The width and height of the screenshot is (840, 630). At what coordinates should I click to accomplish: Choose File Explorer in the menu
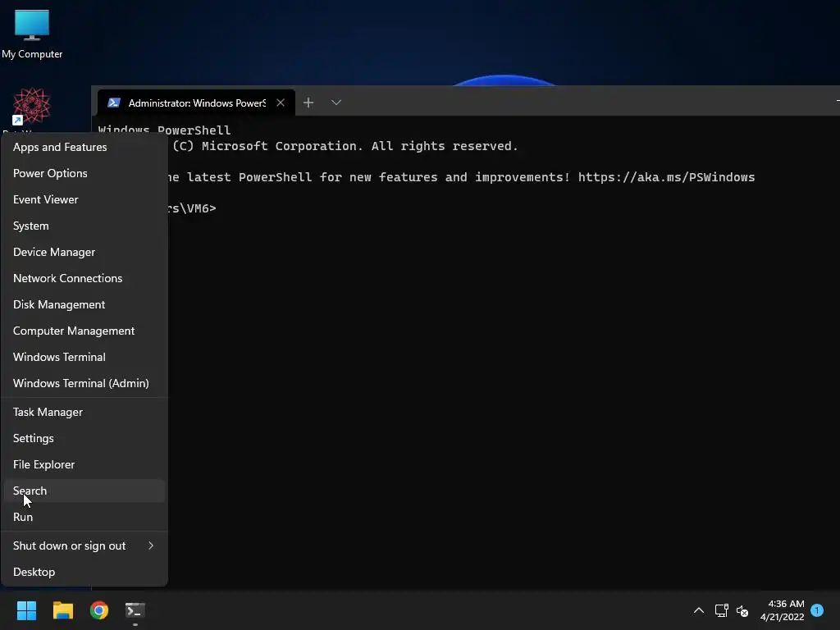coord(84,464)
